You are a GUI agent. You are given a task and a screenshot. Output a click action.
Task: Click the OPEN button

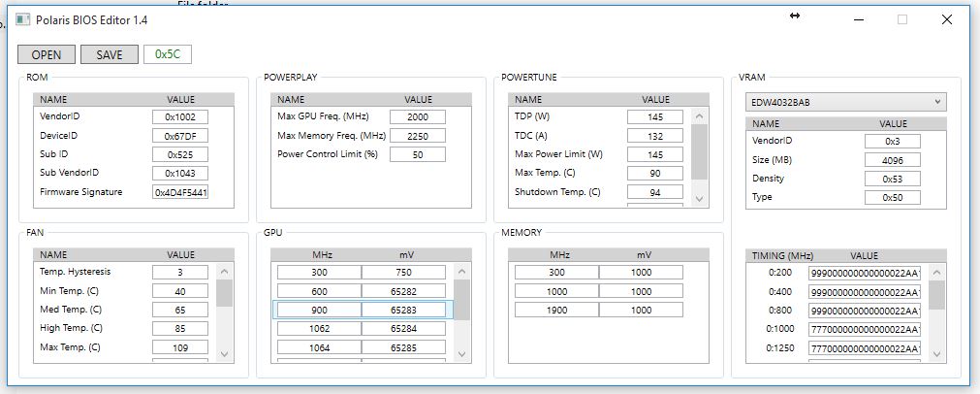pyautogui.click(x=46, y=54)
